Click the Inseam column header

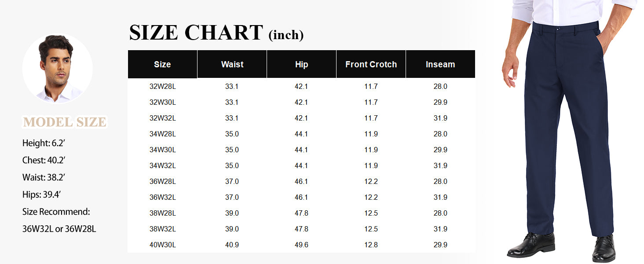(440, 64)
